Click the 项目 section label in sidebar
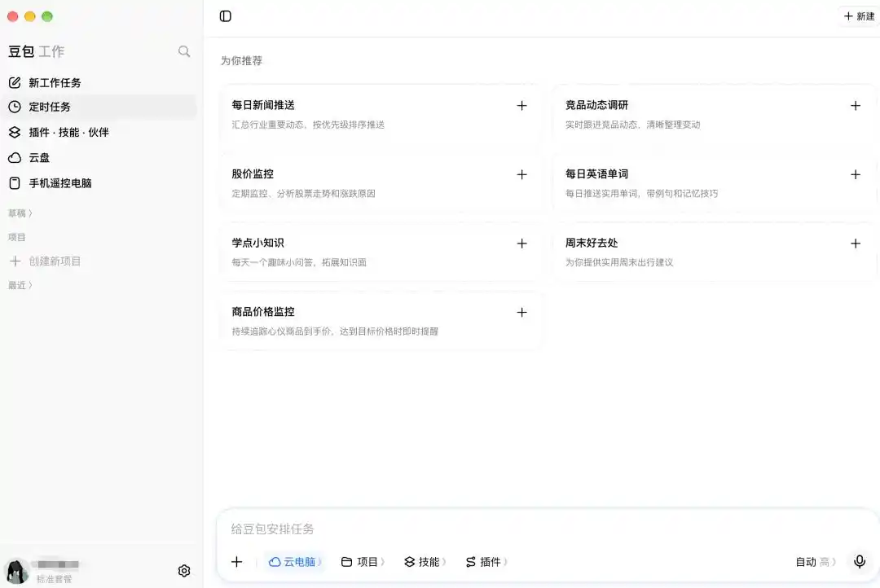 click(17, 237)
